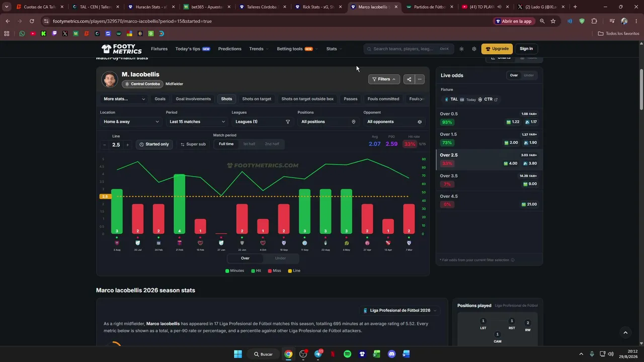Select the Over 1.5 odds row
This screenshot has height=362, width=644.
(x=489, y=139)
